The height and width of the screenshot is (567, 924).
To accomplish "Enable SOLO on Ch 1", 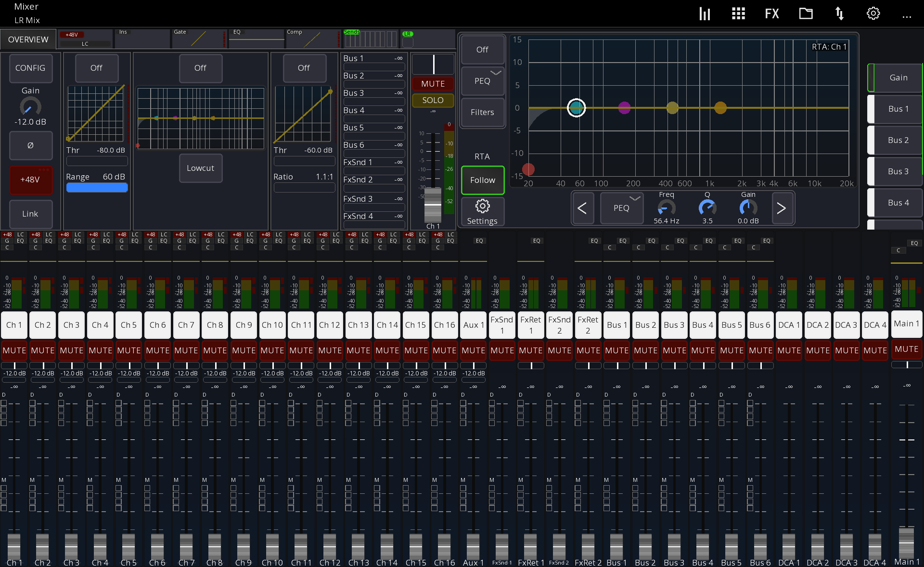I will [432, 100].
